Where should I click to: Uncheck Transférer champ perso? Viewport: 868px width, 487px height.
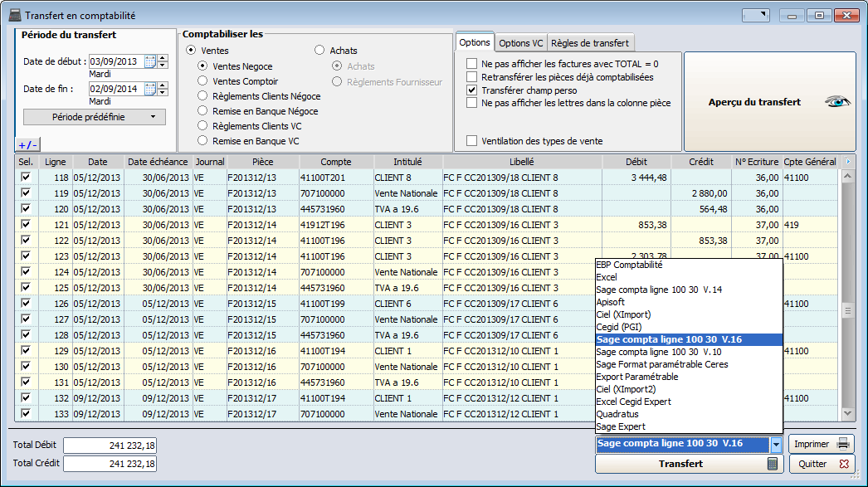click(471, 90)
